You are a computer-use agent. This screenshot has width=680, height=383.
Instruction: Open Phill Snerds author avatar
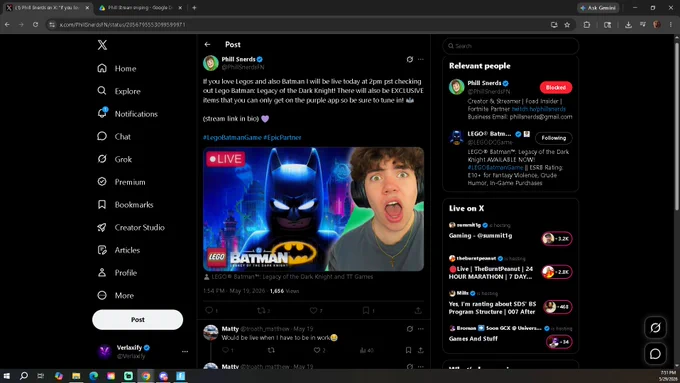point(211,63)
